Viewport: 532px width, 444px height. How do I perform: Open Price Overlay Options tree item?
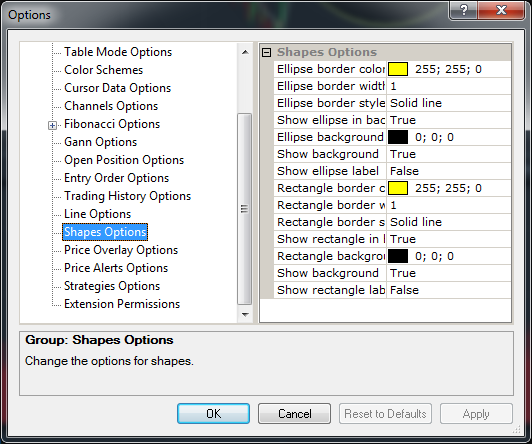click(121, 250)
